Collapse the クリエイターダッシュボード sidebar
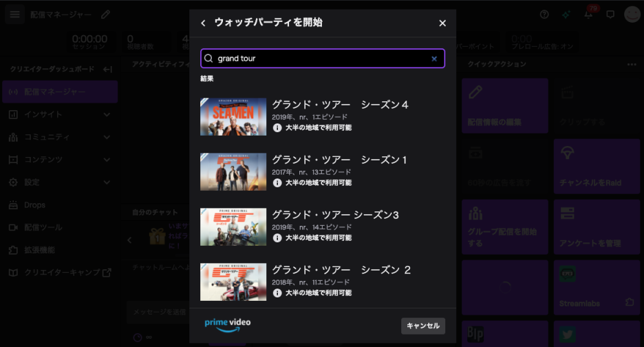 107,70
